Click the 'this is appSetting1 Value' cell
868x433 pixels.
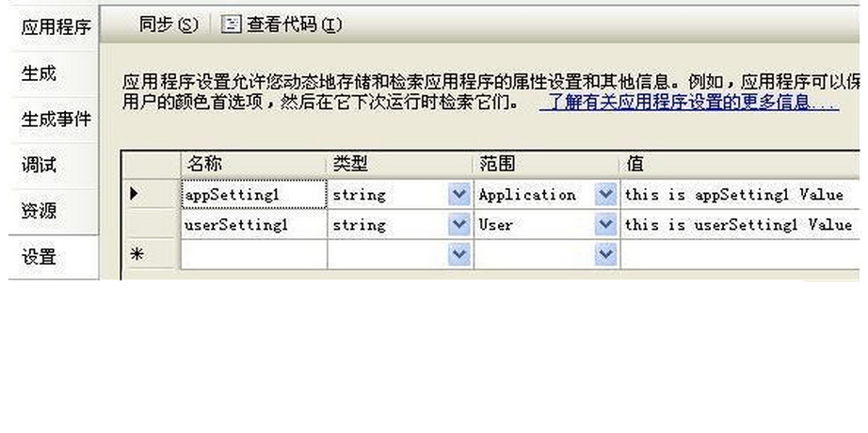pos(741,194)
